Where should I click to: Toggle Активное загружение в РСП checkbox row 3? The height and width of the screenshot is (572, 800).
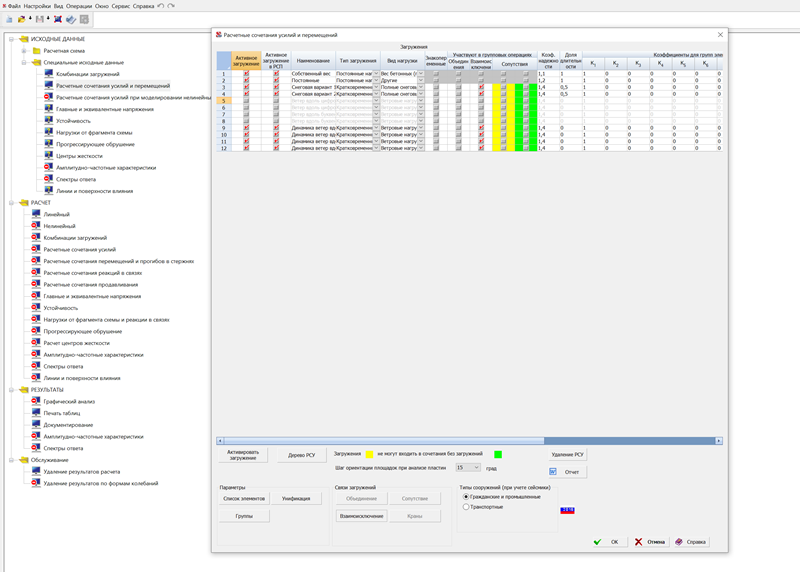(276, 87)
